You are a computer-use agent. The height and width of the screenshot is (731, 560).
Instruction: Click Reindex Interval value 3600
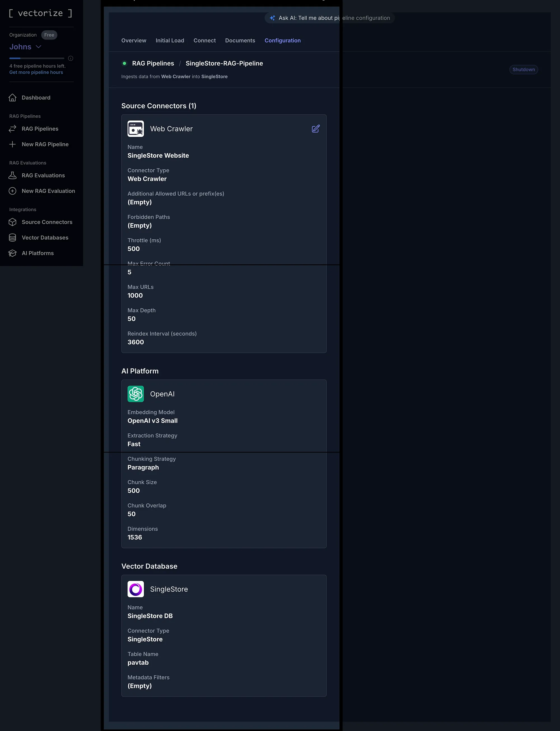click(136, 342)
